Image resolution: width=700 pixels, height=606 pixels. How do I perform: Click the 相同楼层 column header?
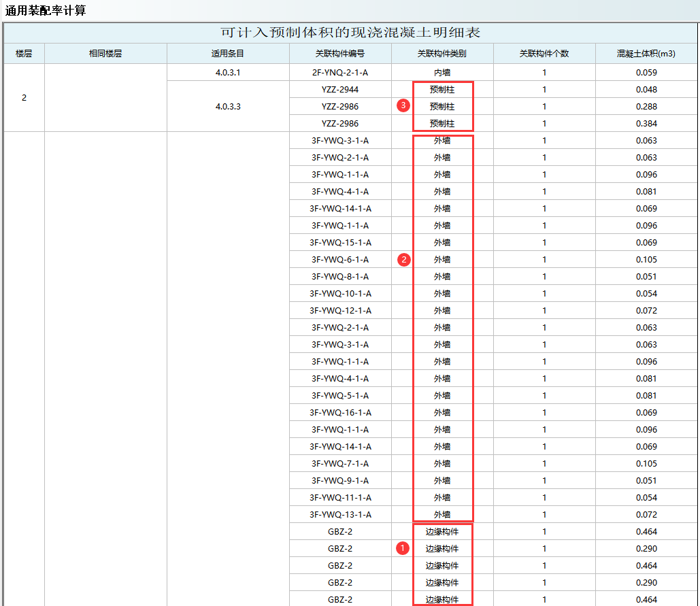coord(105,54)
